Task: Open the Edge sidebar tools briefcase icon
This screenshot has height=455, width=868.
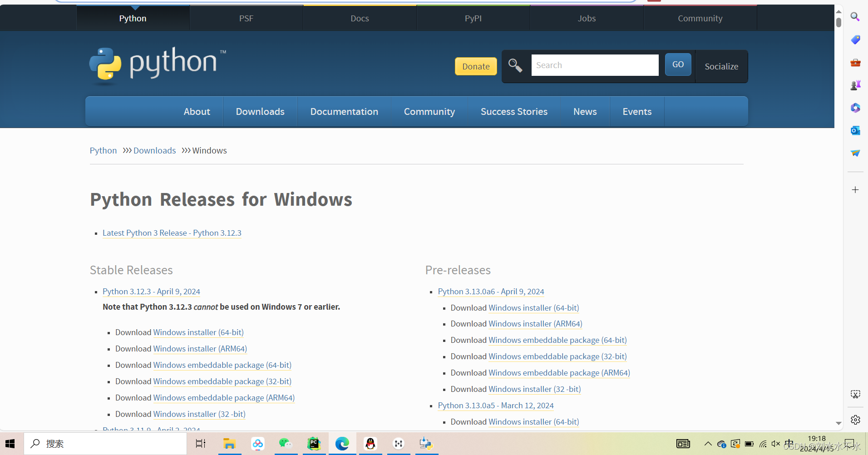Action: 855,62
